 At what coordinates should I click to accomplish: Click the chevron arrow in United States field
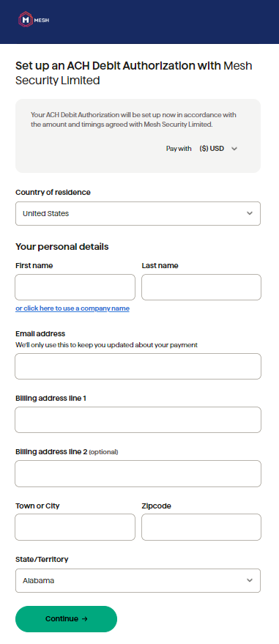pos(250,214)
